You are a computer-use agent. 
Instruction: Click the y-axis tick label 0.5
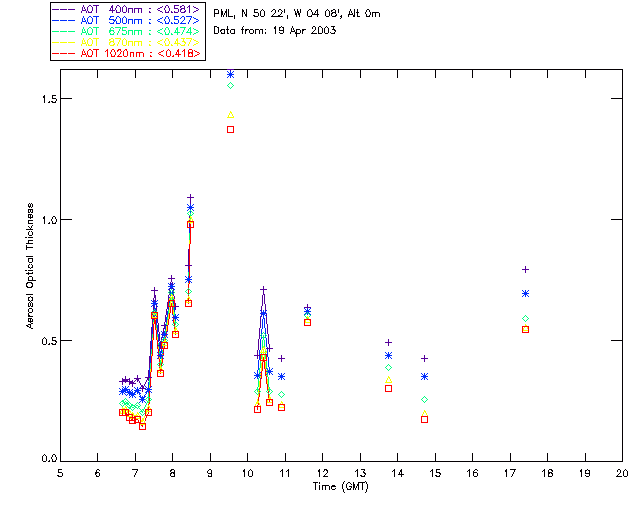pos(49,341)
